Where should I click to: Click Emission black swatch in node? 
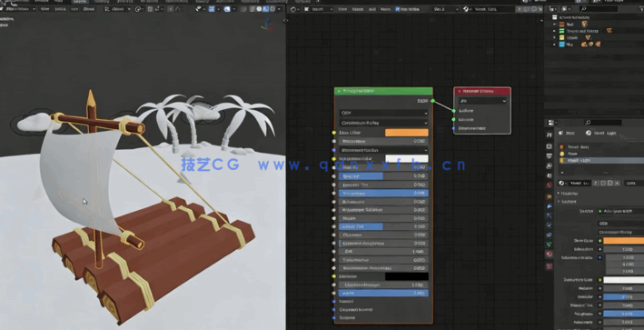click(x=407, y=276)
